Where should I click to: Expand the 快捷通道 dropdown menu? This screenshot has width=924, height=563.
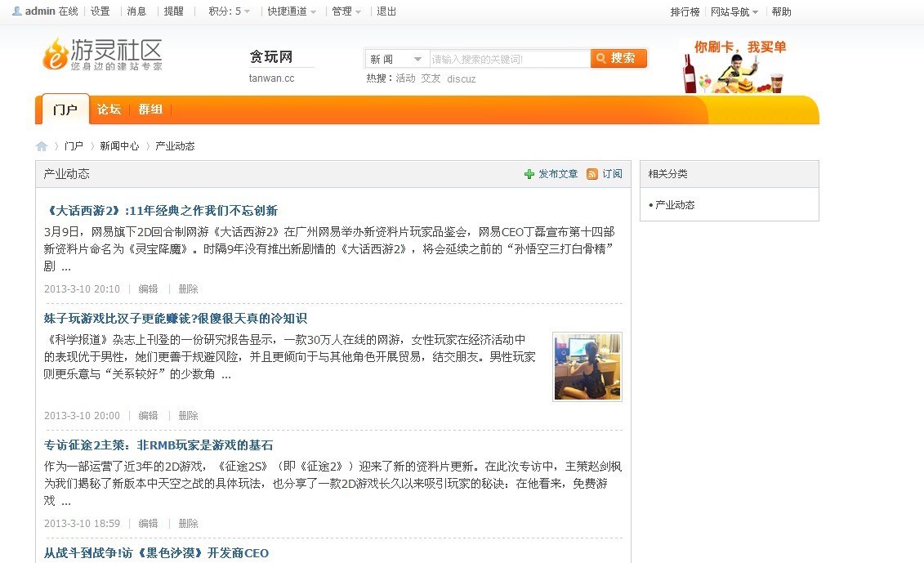point(292,11)
